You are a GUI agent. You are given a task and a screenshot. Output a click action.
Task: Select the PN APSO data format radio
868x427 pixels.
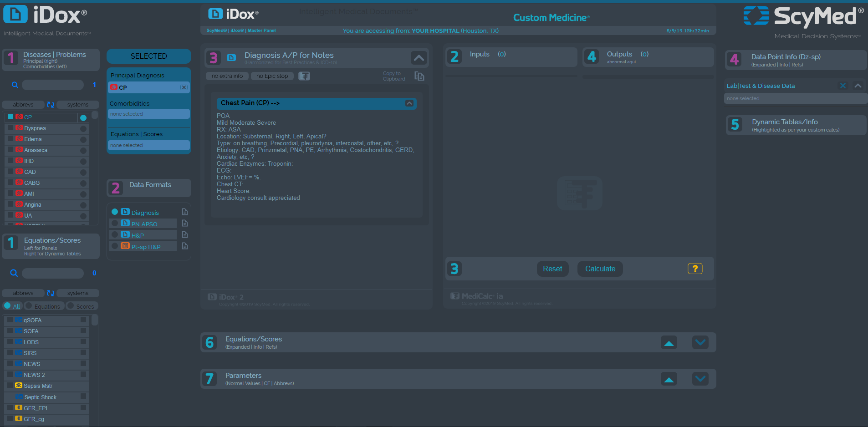[x=115, y=223]
